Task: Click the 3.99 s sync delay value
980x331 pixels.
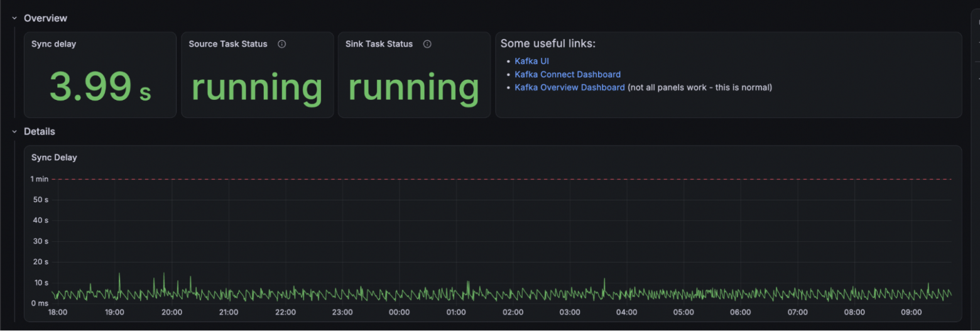Action: 101,87
